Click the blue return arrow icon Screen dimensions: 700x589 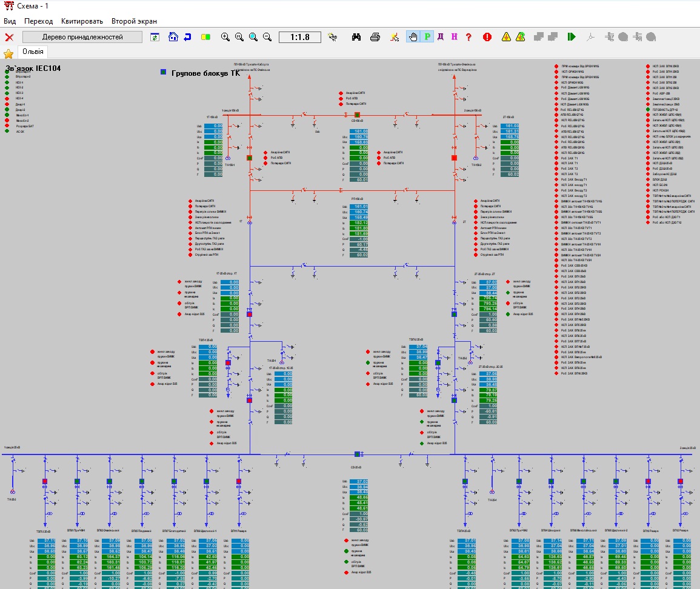tap(187, 37)
